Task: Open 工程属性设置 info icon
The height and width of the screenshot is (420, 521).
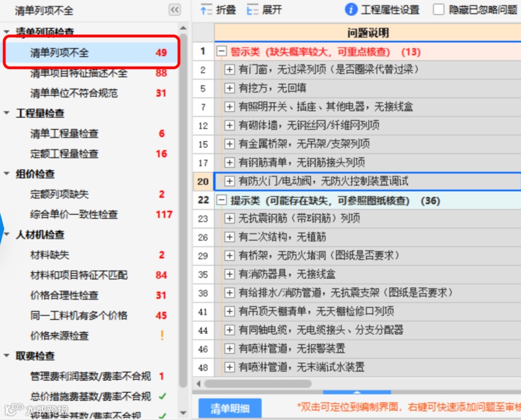Action: 351,10
